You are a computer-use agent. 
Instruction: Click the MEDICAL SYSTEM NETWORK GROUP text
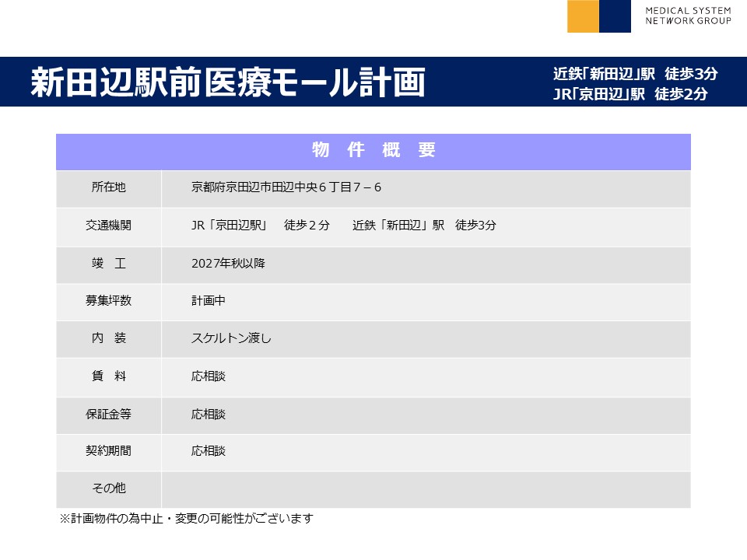(688, 16)
